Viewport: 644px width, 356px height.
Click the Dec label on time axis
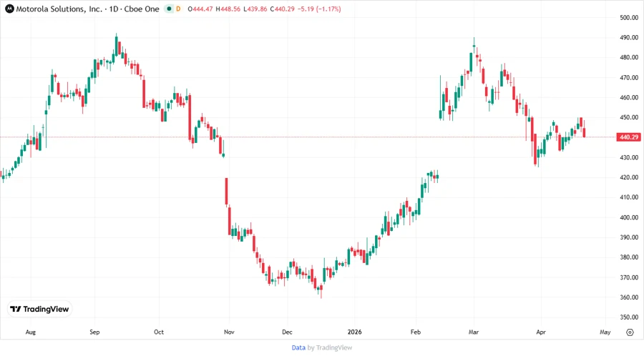coord(287,332)
